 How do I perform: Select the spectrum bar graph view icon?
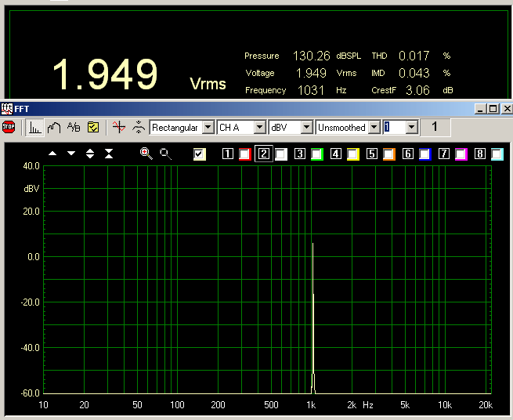click(36, 127)
